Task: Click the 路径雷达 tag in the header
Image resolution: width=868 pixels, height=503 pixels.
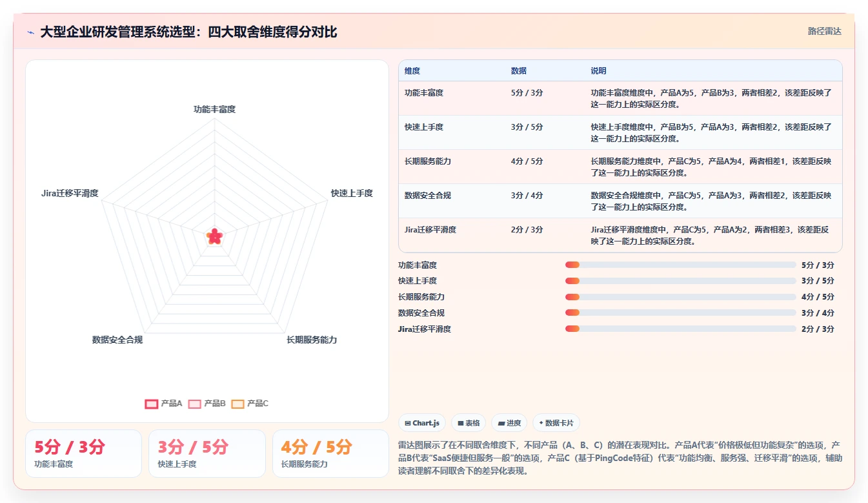Action: tap(824, 31)
